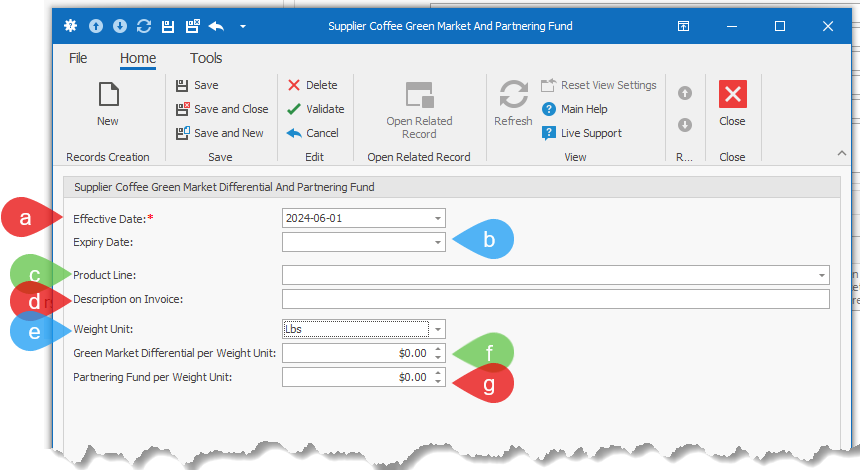Run Validate from the Edit group
Screen dimensions: 860x470
315,109
